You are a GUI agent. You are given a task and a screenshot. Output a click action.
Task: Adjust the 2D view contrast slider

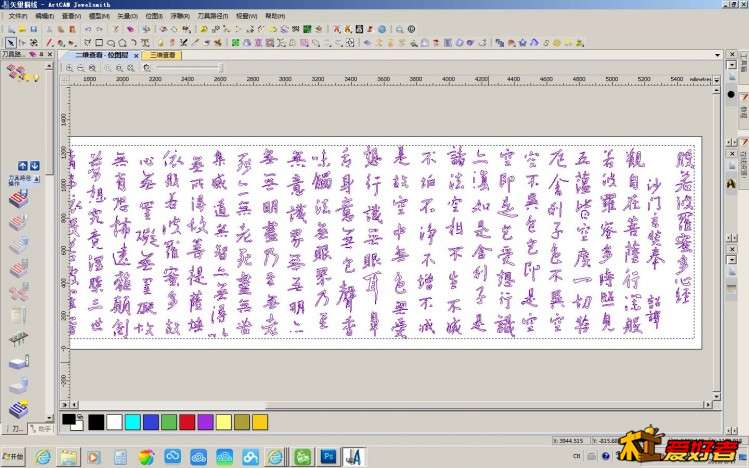click(x=189, y=68)
